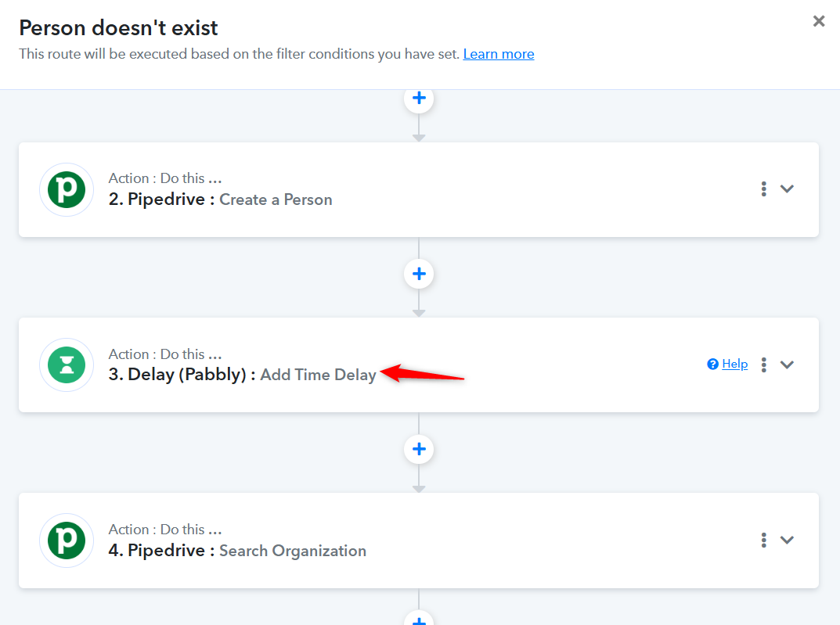The height and width of the screenshot is (625, 840).
Task: Expand the Search Organization step chevron
Action: [x=787, y=540]
